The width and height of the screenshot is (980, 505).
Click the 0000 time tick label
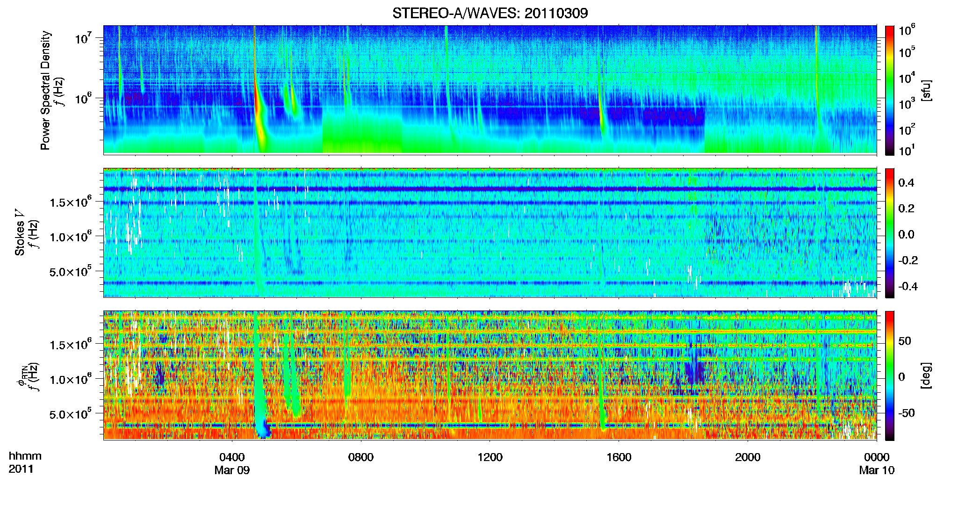[877, 457]
